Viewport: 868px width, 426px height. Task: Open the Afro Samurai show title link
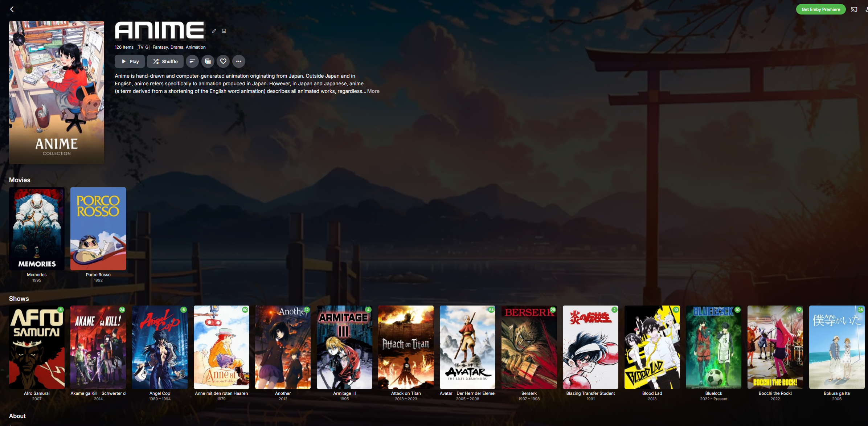(x=37, y=393)
